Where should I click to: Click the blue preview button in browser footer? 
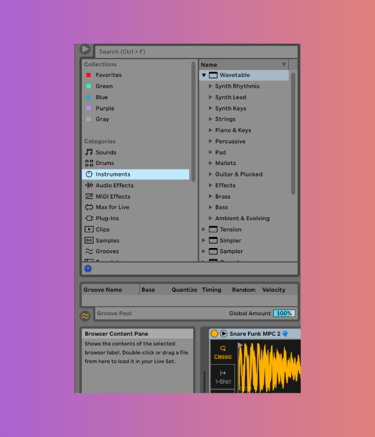[88, 269]
